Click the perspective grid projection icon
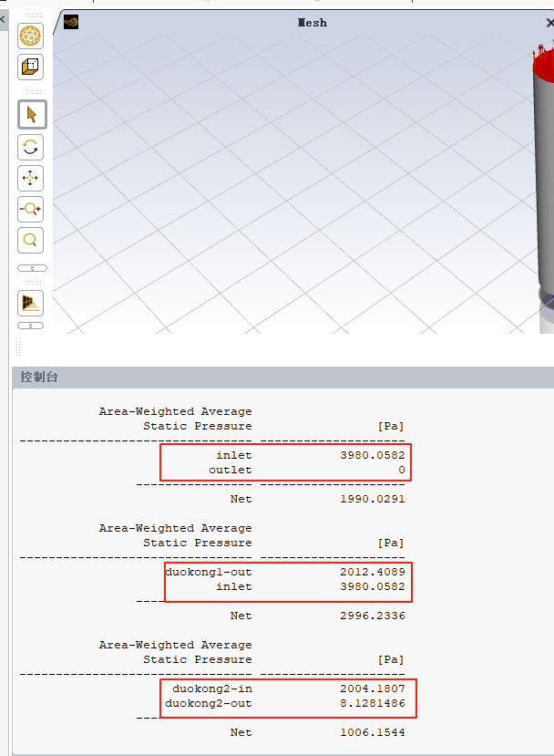This screenshot has height=756, width=554. tap(30, 303)
